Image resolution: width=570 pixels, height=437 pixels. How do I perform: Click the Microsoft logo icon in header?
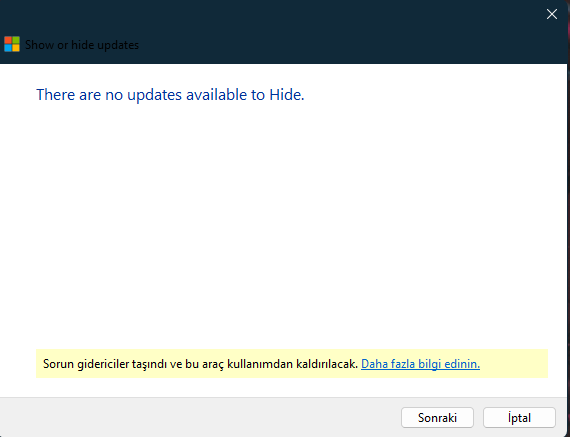(x=12, y=44)
